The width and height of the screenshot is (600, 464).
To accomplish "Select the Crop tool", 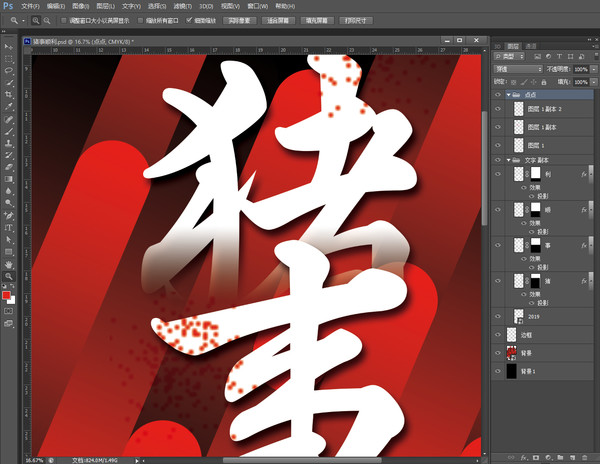I will [x=8, y=94].
